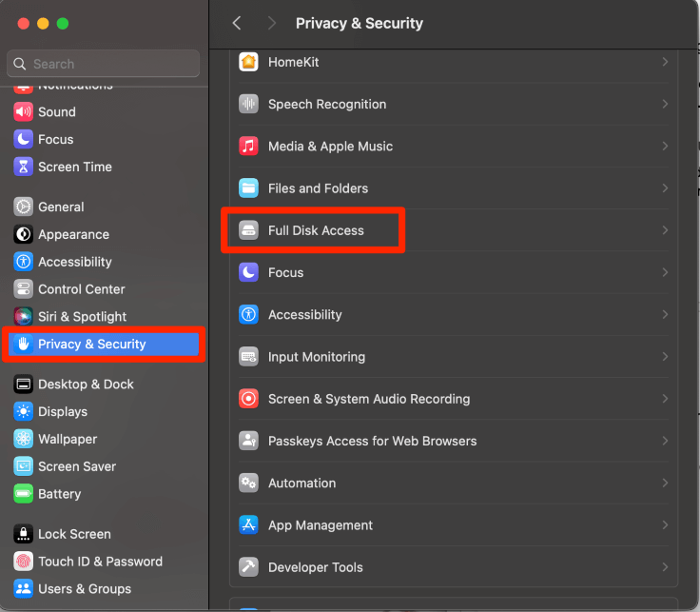This screenshot has height=612, width=700.
Task: Click the HomeKit house icon
Action: (x=248, y=62)
